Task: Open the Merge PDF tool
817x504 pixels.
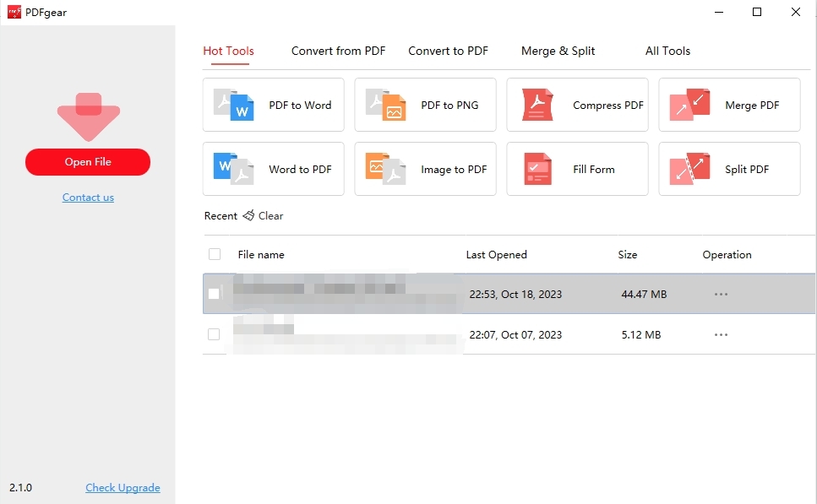Action: click(x=728, y=105)
